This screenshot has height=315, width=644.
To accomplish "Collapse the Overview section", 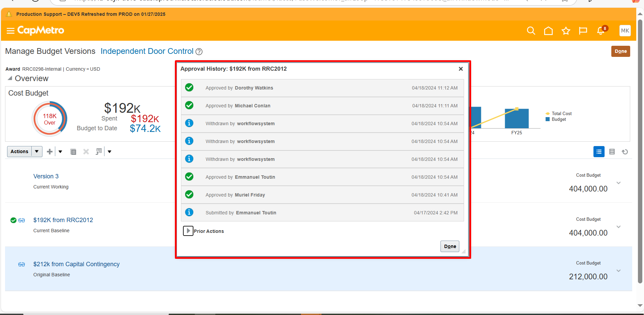I will pyautogui.click(x=10, y=78).
